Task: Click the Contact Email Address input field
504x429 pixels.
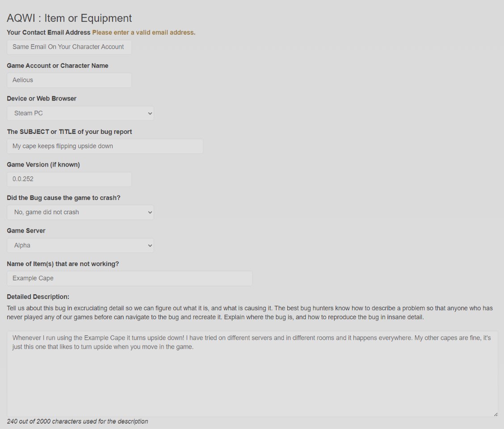Action: point(69,47)
